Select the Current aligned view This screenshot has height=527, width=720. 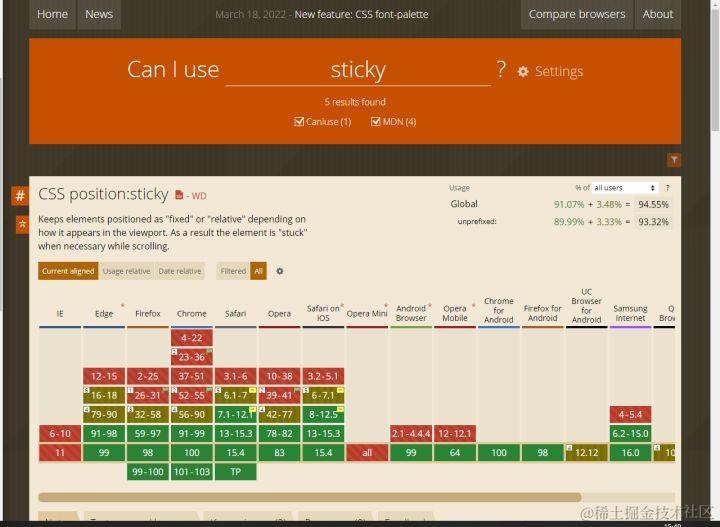pyautogui.click(x=68, y=271)
